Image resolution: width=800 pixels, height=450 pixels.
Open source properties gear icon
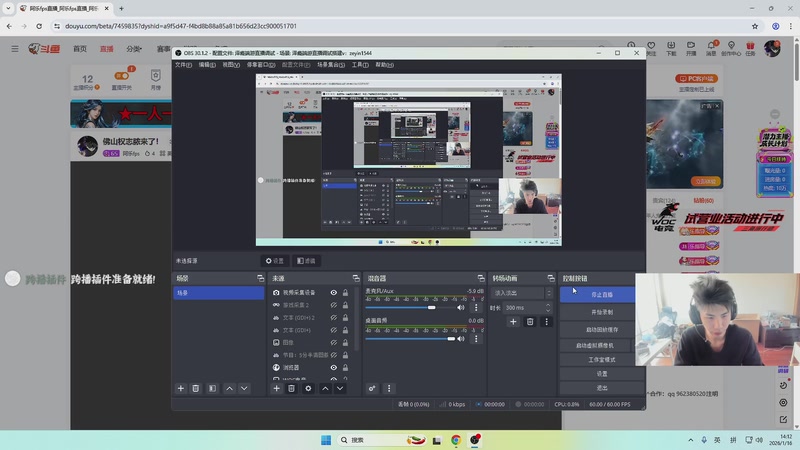click(x=308, y=388)
